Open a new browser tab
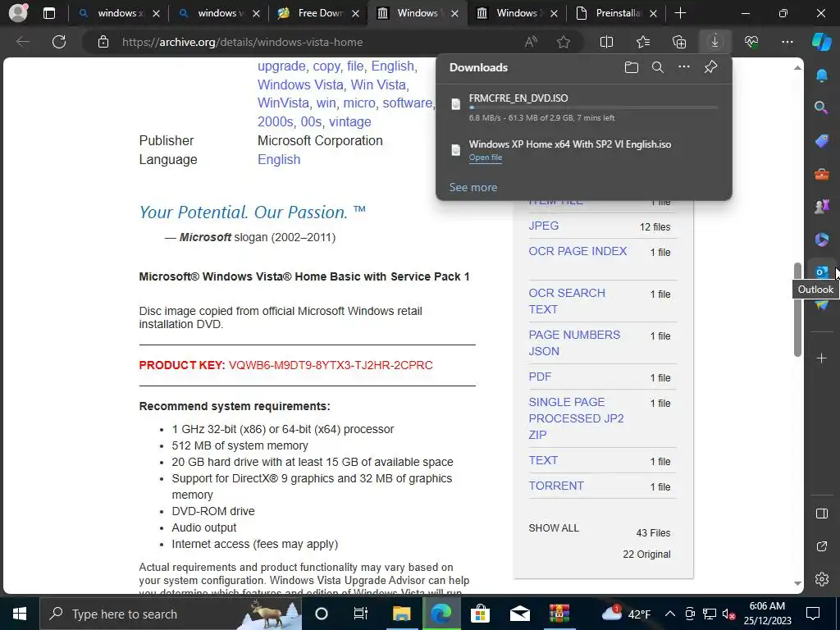This screenshot has height=630, width=840. [x=680, y=13]
